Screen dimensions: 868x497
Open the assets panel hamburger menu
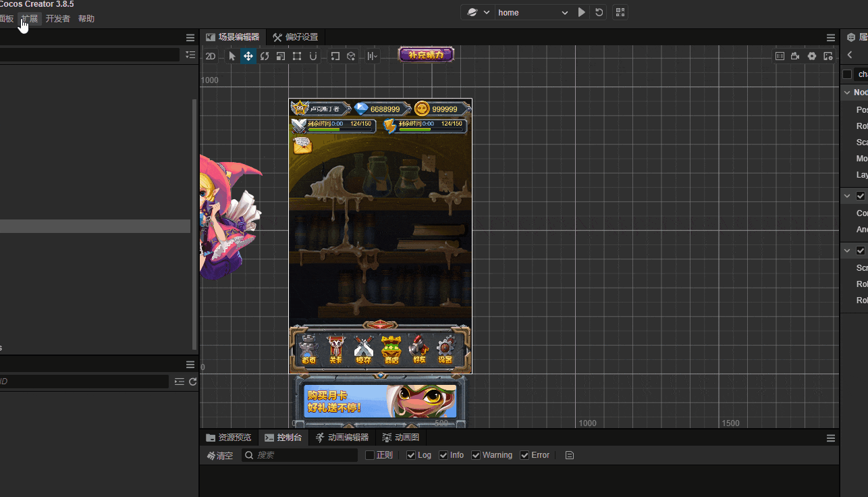(190, 365)
